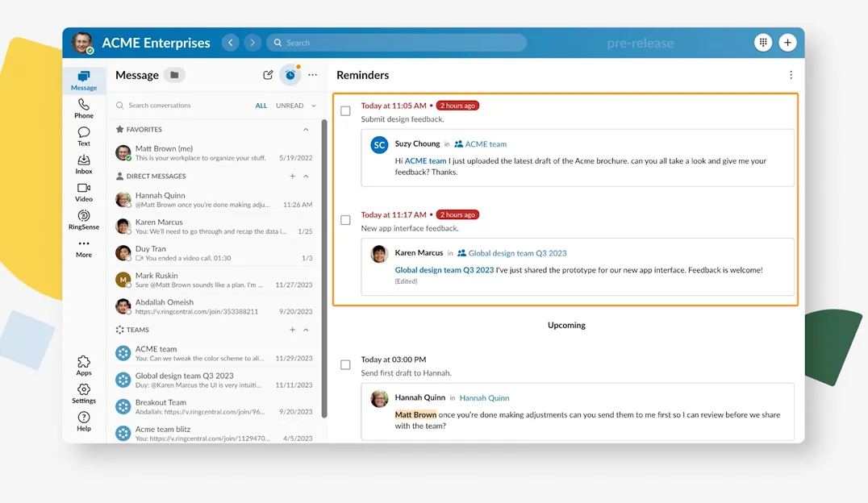
Task: Collapse the Favorites section
Action: [306, 130]
